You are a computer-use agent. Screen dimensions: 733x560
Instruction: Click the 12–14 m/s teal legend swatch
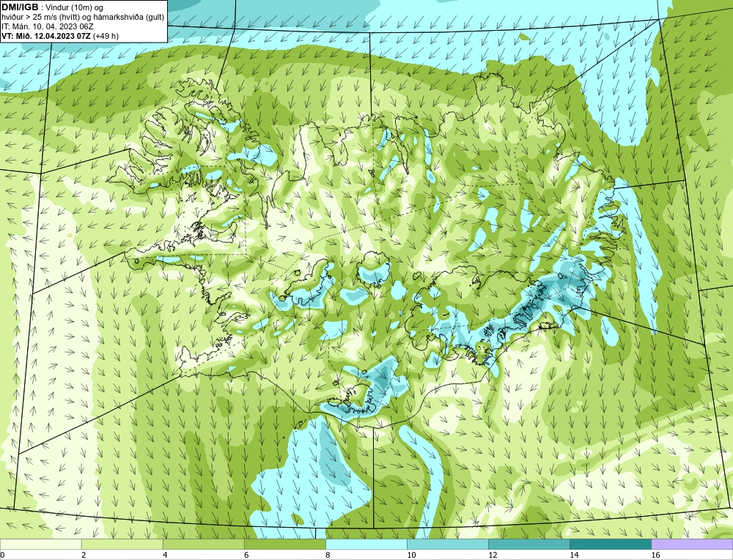pos(528,544)
